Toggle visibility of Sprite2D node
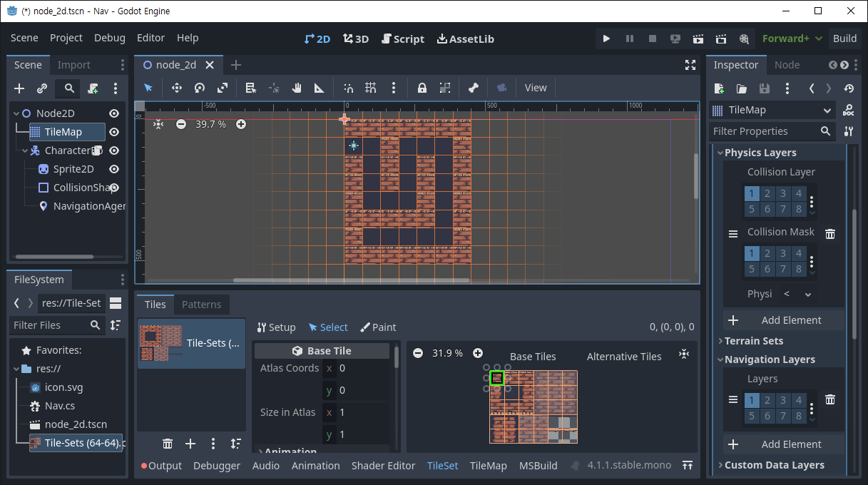Viewport: 868px width, 485px height. [113, 169]
